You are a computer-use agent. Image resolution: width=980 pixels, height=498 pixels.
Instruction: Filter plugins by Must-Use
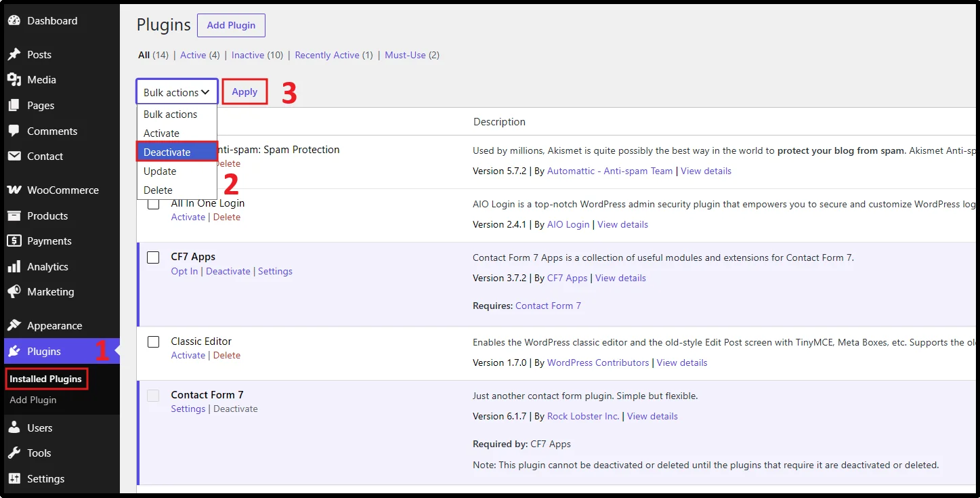(x=405, y=56)
